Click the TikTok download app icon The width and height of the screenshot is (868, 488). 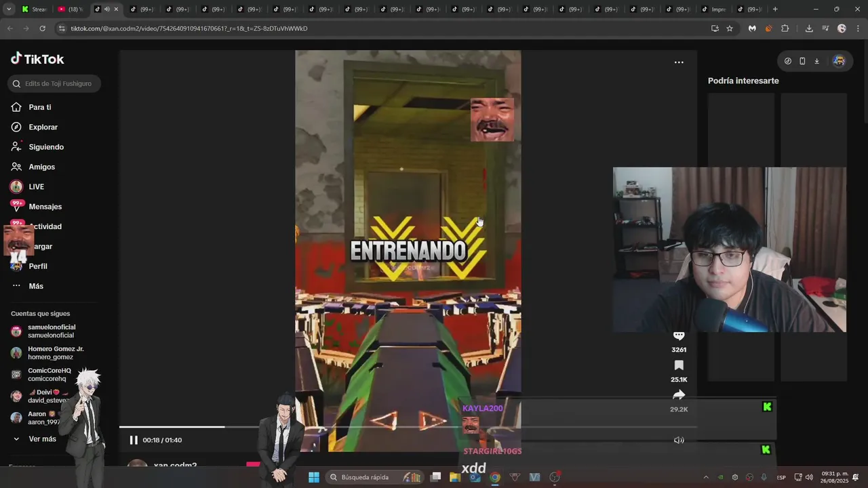(x=816, y=61)
